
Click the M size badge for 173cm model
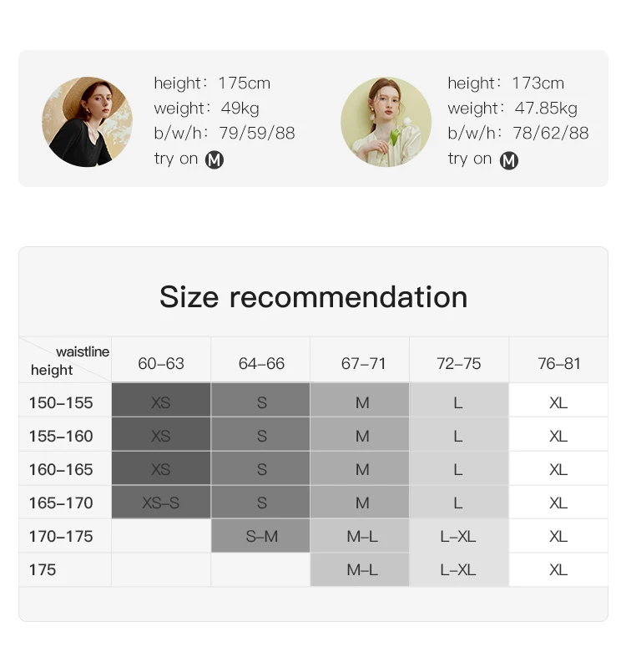[x=508, y=160]
